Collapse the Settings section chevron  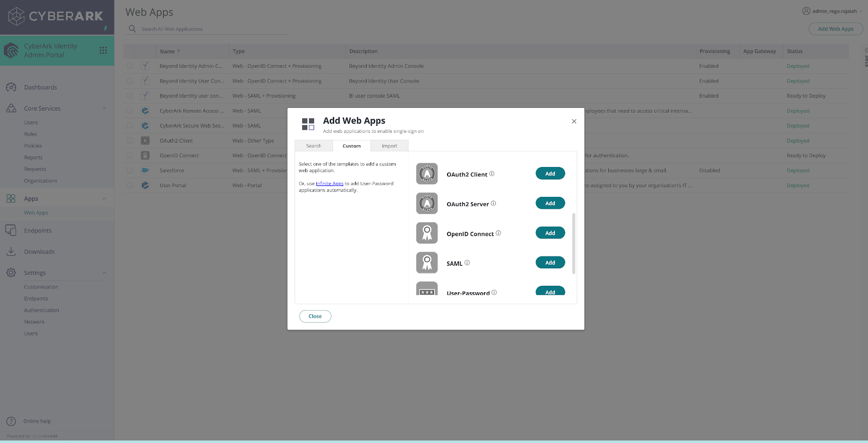point(104,273)
